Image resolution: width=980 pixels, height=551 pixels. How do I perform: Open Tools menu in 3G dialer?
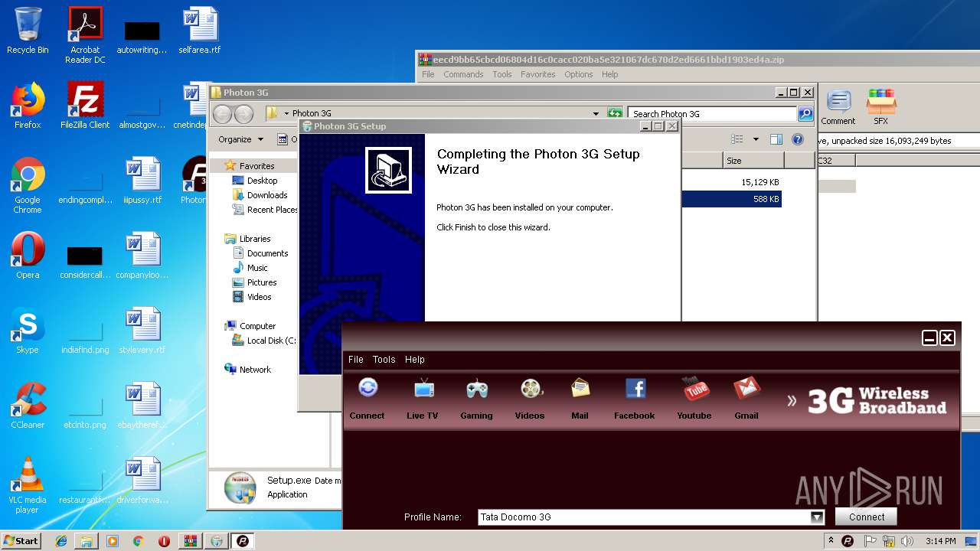(x=384, y=360)
